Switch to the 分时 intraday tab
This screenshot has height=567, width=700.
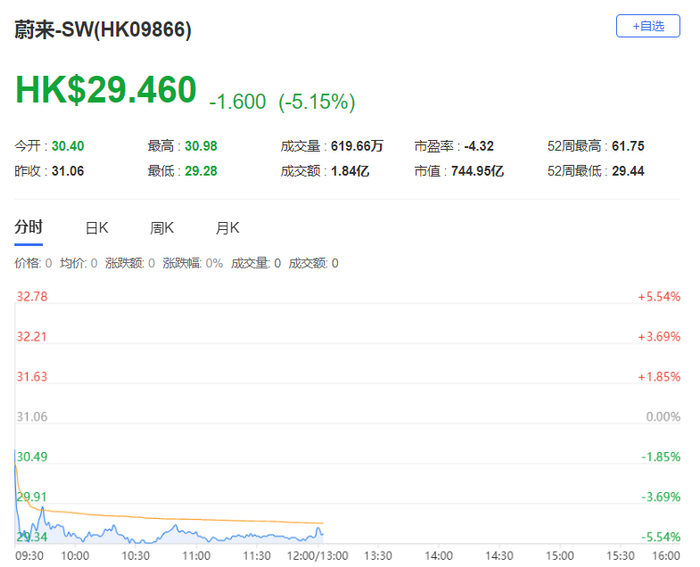coord(29,228)
